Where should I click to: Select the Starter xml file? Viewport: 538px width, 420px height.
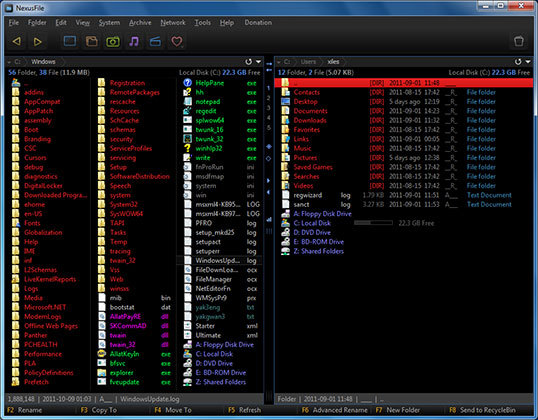tap(220, 326)
